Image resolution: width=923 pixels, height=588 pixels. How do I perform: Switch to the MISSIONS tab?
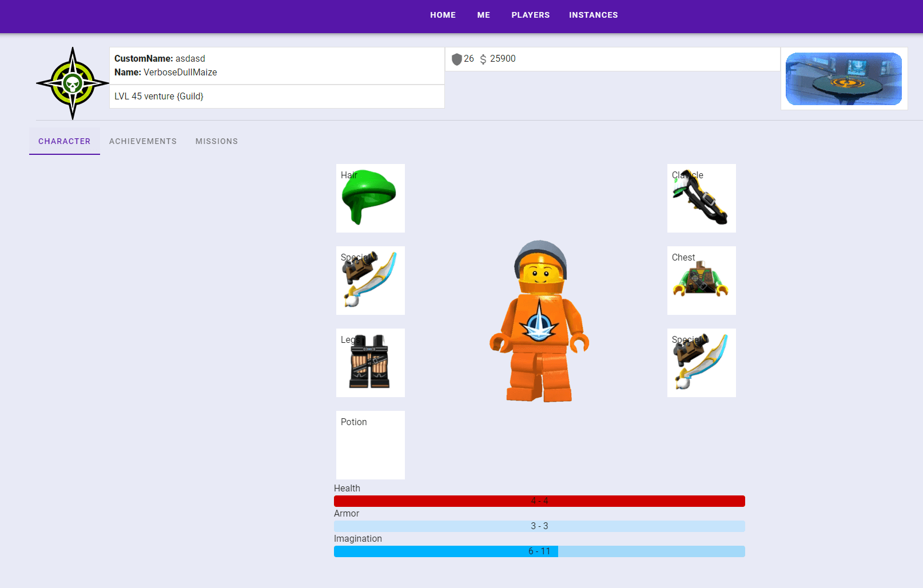217,141
